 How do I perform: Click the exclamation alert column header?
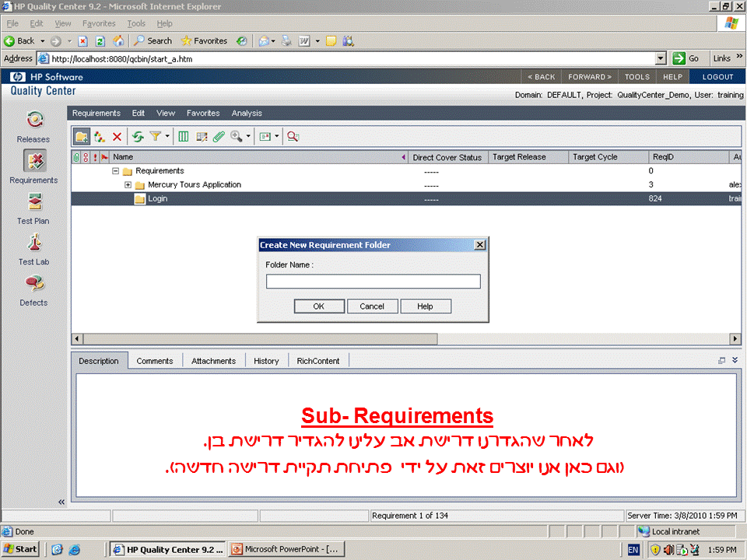[x=95, y=157]
